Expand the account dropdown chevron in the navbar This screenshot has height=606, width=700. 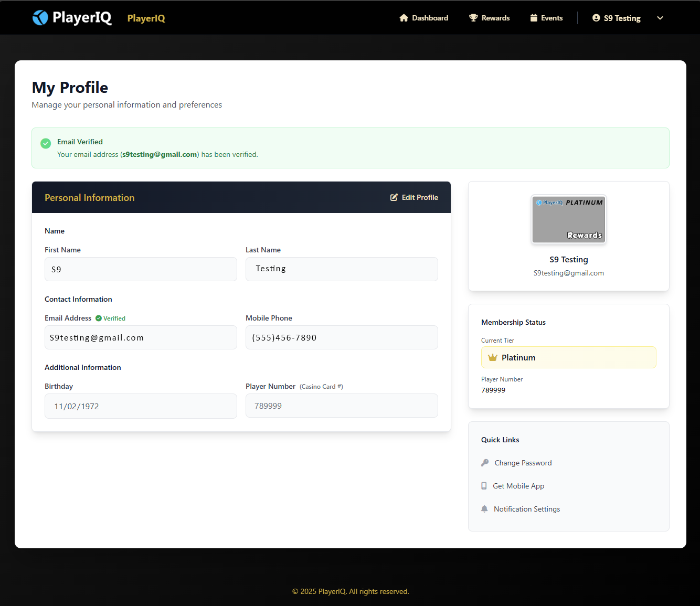point(660,18)
